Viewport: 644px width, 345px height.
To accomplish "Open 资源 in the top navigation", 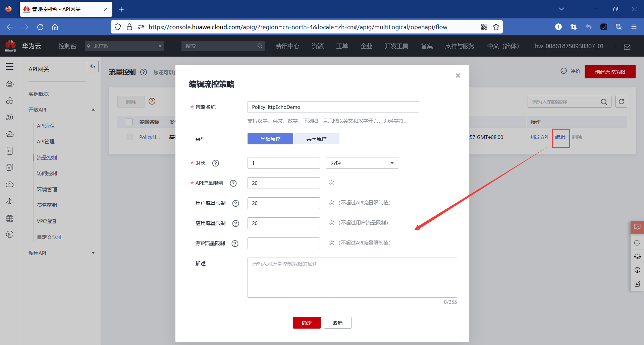I will (318, 46).
